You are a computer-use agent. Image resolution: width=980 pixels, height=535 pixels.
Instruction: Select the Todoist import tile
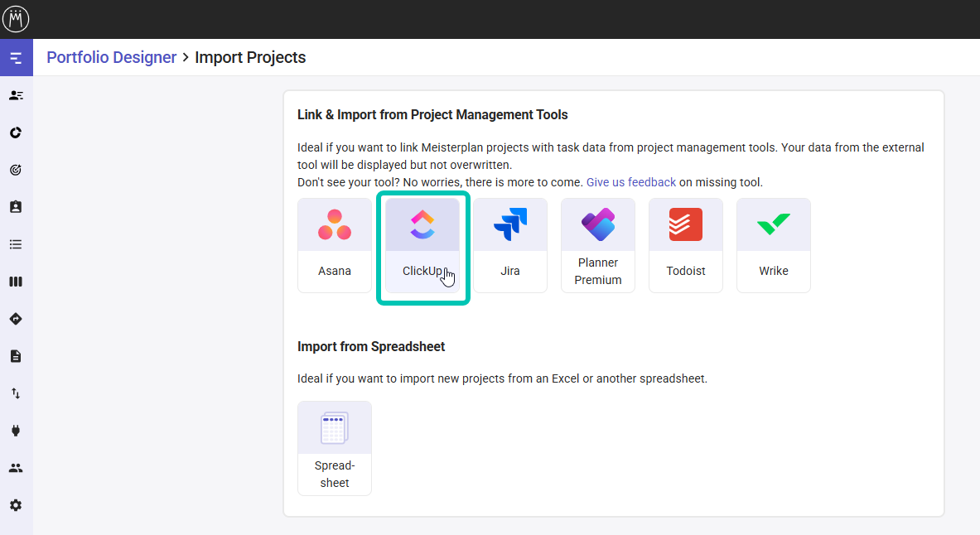click(x=686, y=246)
